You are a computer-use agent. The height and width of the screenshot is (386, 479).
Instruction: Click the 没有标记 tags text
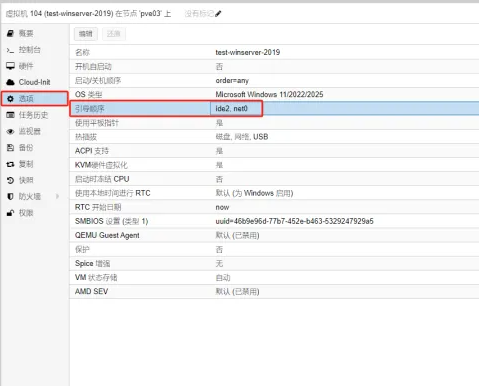pos(199,14)
